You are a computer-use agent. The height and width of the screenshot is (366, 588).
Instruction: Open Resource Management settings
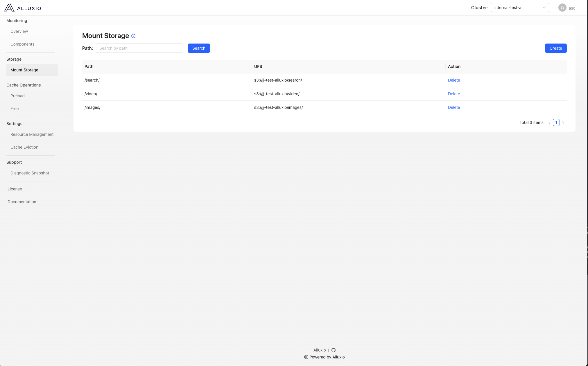(x=32, y=134)
